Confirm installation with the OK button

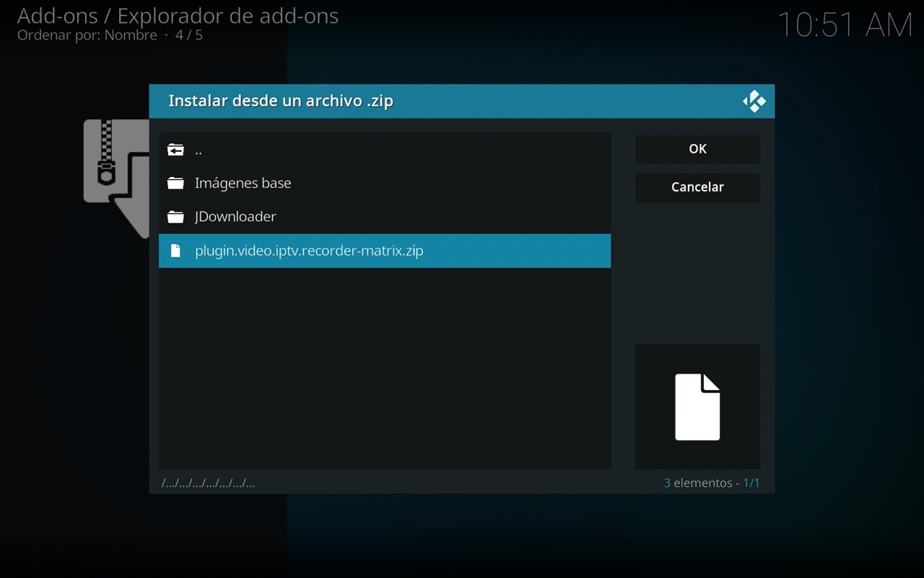point(697,149)
